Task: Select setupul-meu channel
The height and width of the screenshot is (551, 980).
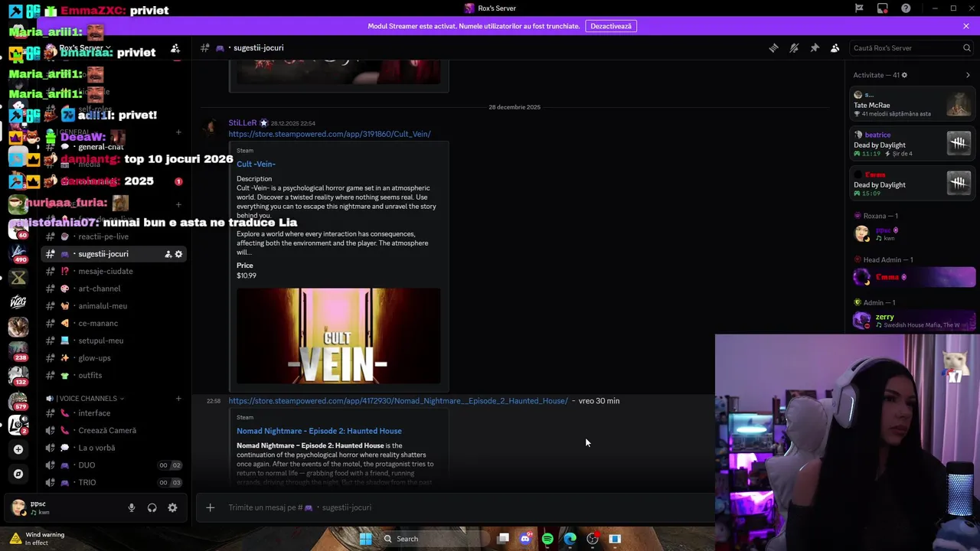Action: coord(113,341)
